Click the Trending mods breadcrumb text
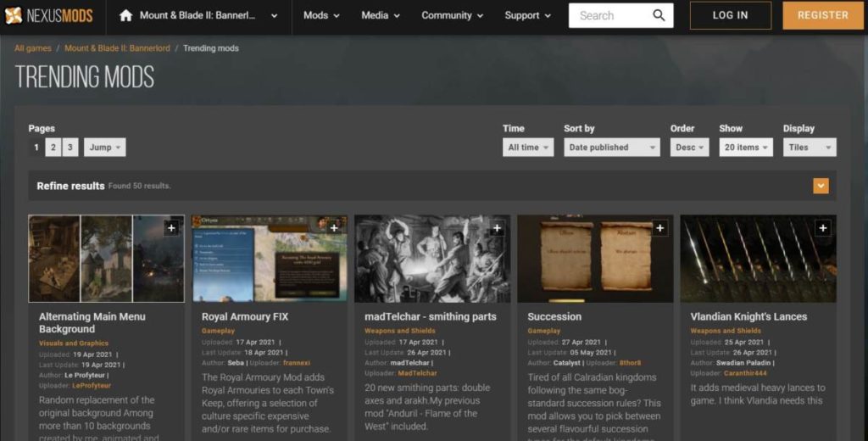This screenshot has height=441, width=868. (211, 48)
